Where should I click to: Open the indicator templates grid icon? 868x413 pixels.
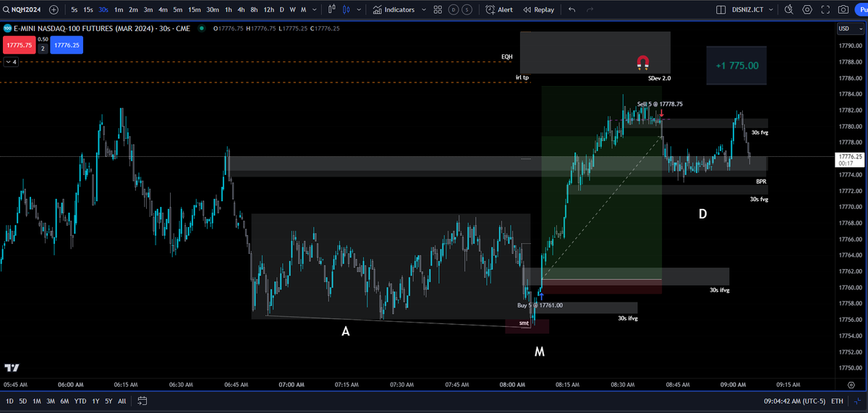click(438, 9)
